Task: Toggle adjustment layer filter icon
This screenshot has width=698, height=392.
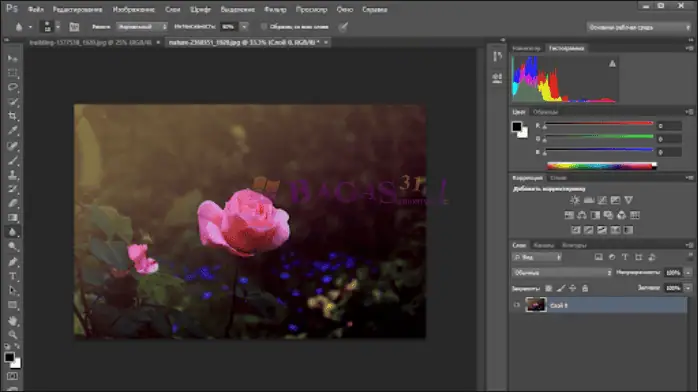Action: coord(612,257)
